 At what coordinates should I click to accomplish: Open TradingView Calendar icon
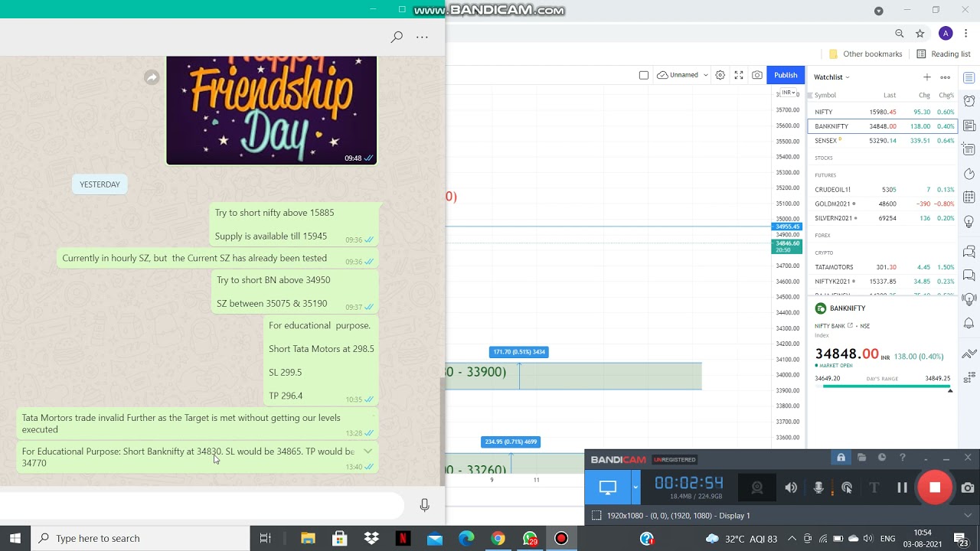[969, 197]
